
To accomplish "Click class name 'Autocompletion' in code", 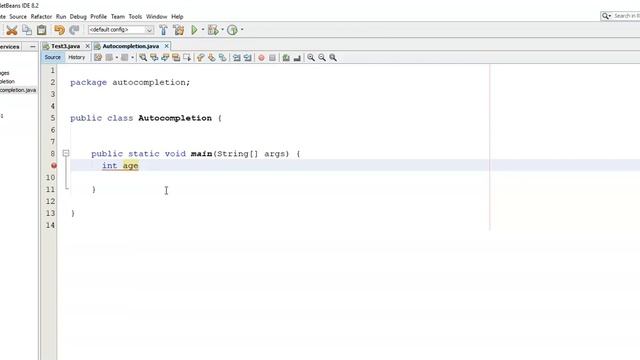I will (x=175, y=118).
